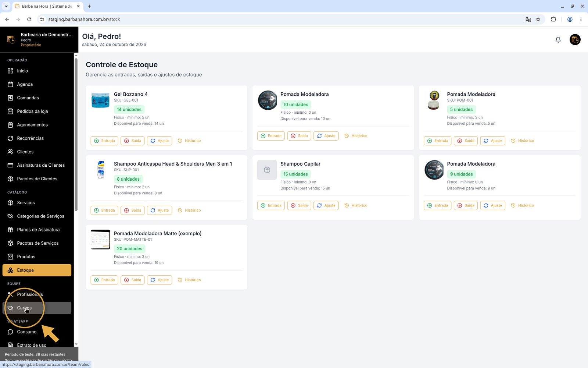Click the Categorias de Serviços tag icon
This screenshot has height=368, width=588.
click(x=10, y=216)
